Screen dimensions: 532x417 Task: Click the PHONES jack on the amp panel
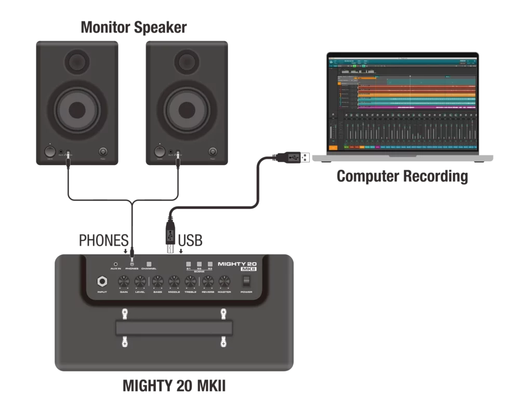point(132,264)
